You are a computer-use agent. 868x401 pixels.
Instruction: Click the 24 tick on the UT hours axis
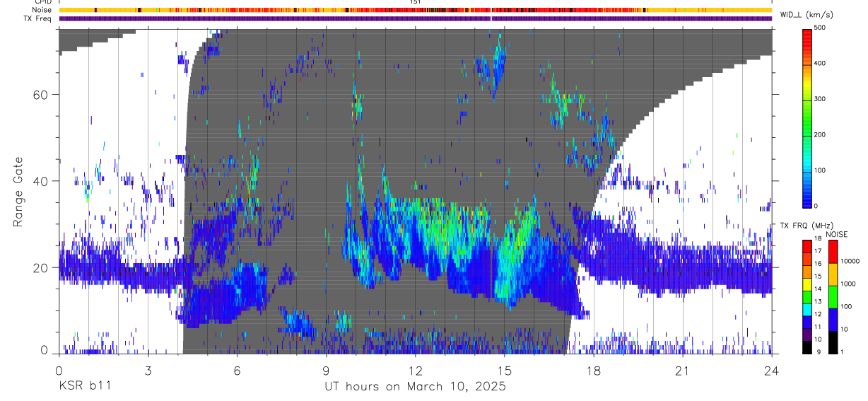pyautogui.click(x=771, y=370)
